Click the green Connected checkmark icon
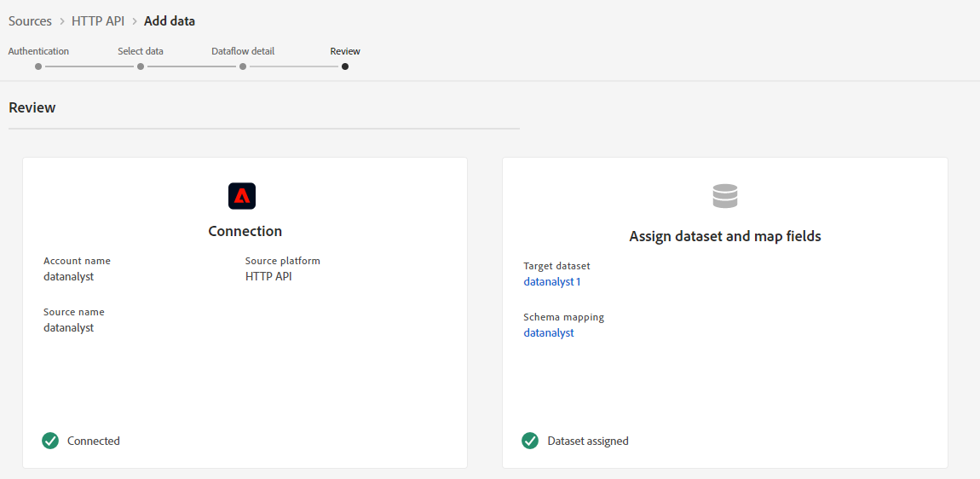Screen dimensions: 980x479 click(x=50, y=441)
